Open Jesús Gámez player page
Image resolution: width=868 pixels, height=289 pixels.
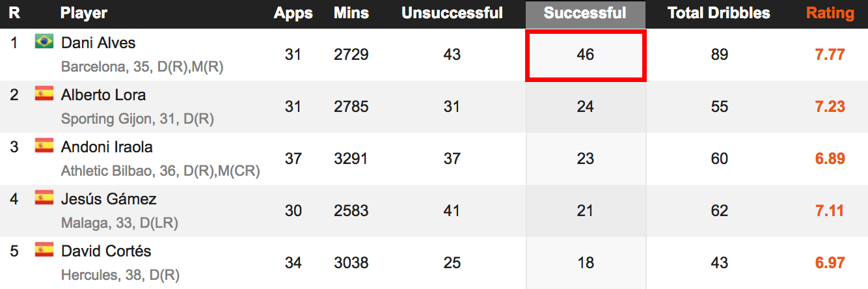(x=109, y=199)
